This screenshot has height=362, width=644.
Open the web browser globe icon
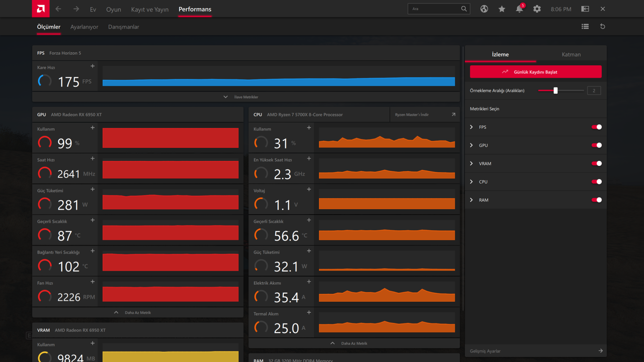click(484, 9)
